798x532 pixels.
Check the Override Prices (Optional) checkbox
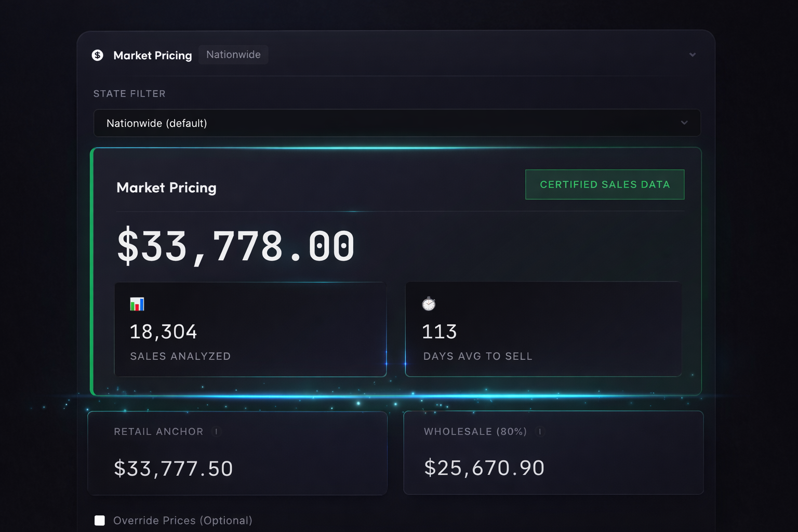pyautogui.click(x=99, y=520)
